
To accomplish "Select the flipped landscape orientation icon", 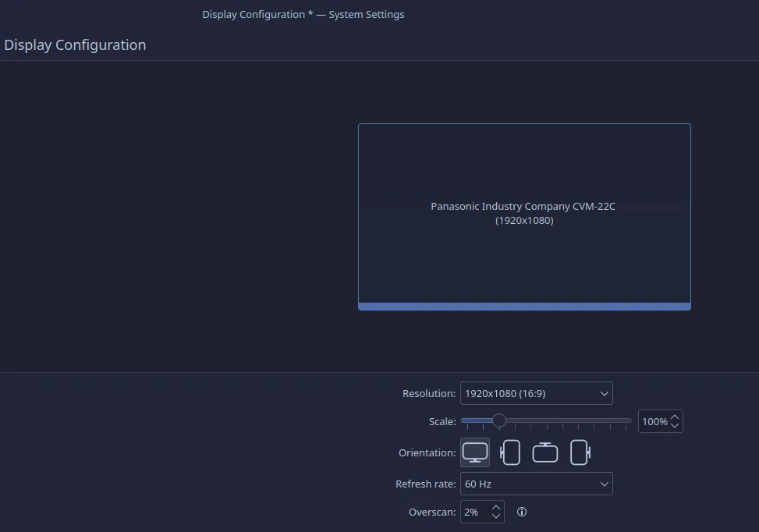I will pyautogui.click(x=544, y=452).
